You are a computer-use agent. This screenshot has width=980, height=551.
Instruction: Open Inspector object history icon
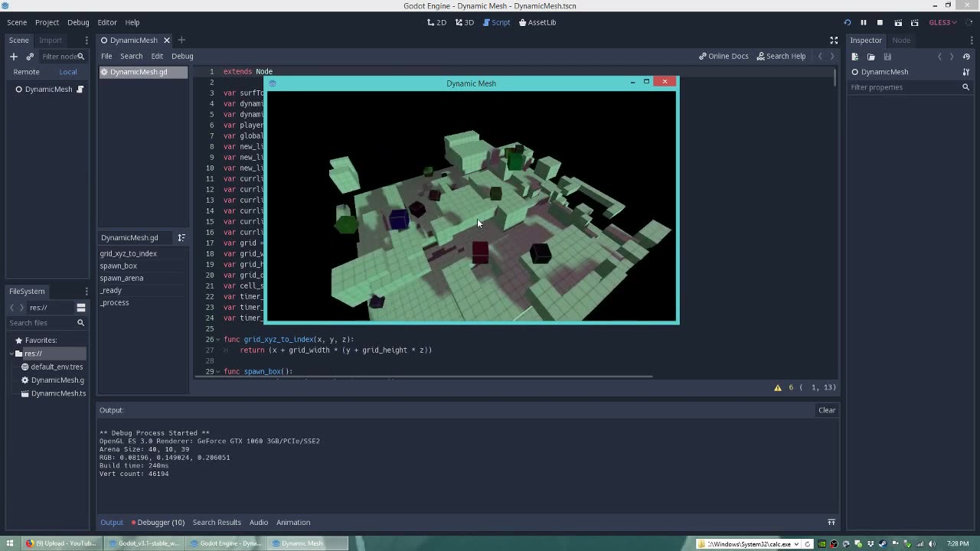966,56
